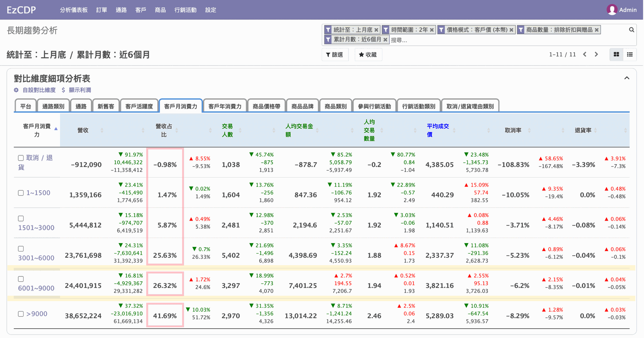Open 訂單 menu
This screenshot has width=644, height=338.
(102, 10)
